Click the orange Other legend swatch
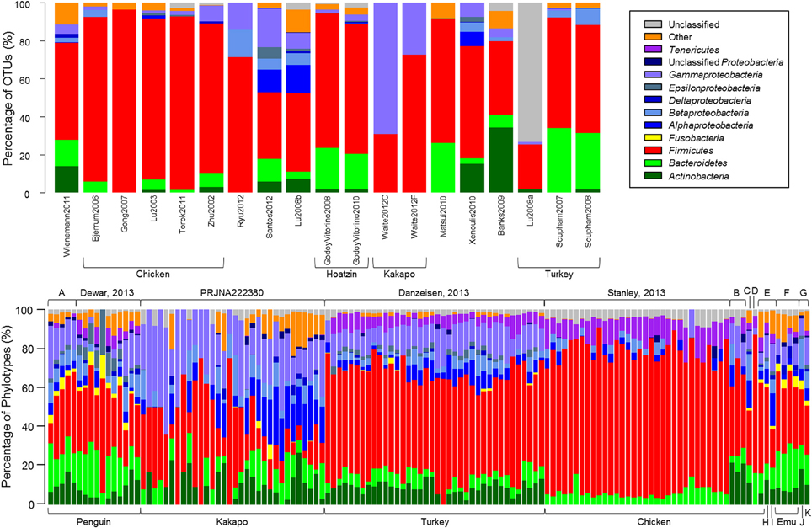The height and width of the screenshot is (528, 812). (x=653, y=37)
